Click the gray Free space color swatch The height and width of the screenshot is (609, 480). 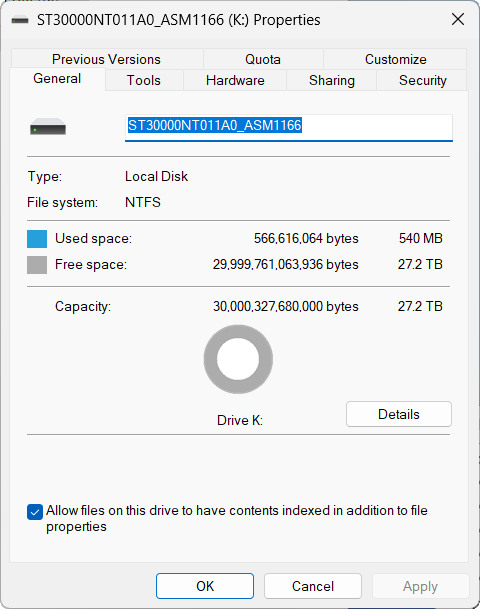37,265
